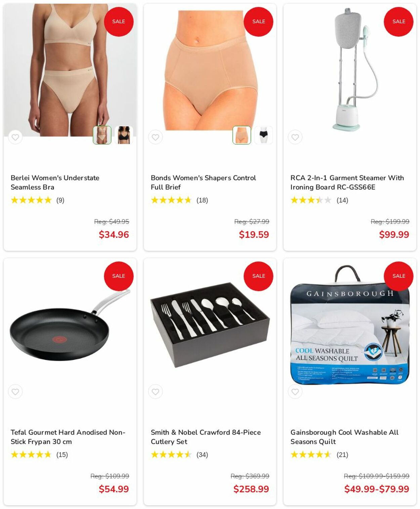Select black color swatch for Berlei bra
420x509 pixels.
(x=124, y=135)
